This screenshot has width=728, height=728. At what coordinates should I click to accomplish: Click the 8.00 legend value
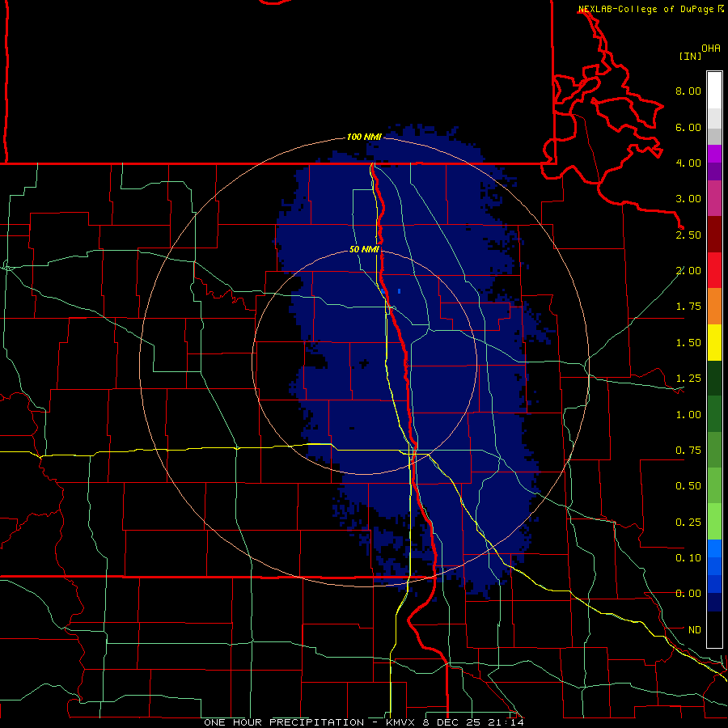(688, 91)
